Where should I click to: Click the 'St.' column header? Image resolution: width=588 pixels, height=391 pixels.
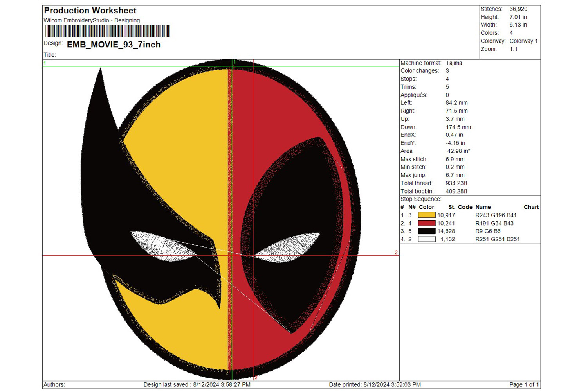pyautogui.click(x=452, y=207)
